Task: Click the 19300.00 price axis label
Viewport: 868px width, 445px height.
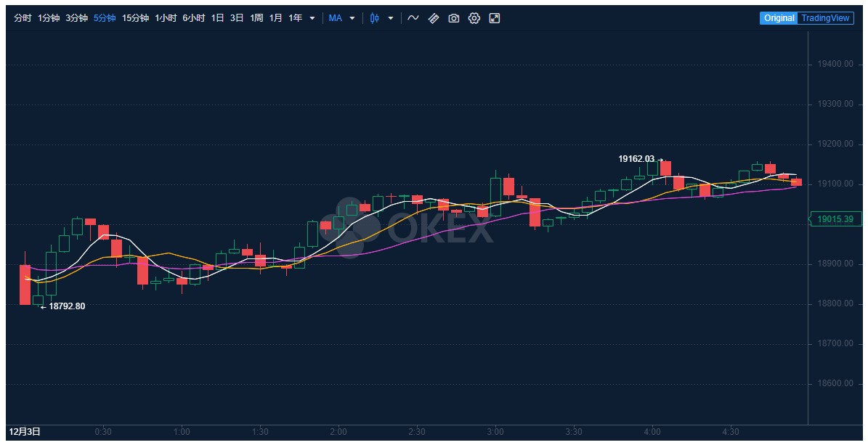Action: [x=835, y=104]
